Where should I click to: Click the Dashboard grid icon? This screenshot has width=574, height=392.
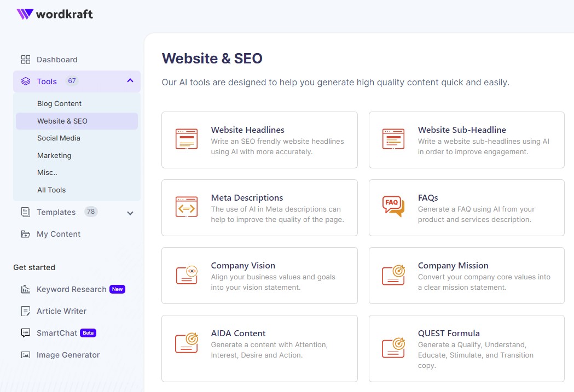(x=25, y=59)
